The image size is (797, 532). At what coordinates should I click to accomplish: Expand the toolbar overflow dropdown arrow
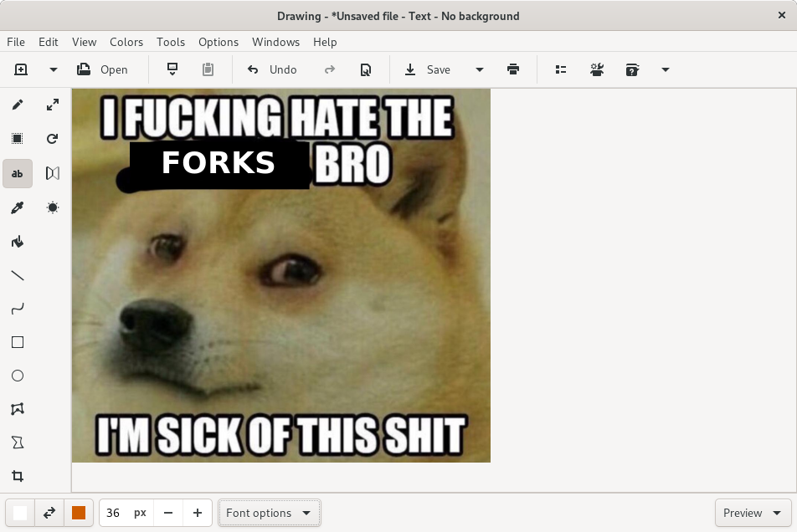coord(666,69)
